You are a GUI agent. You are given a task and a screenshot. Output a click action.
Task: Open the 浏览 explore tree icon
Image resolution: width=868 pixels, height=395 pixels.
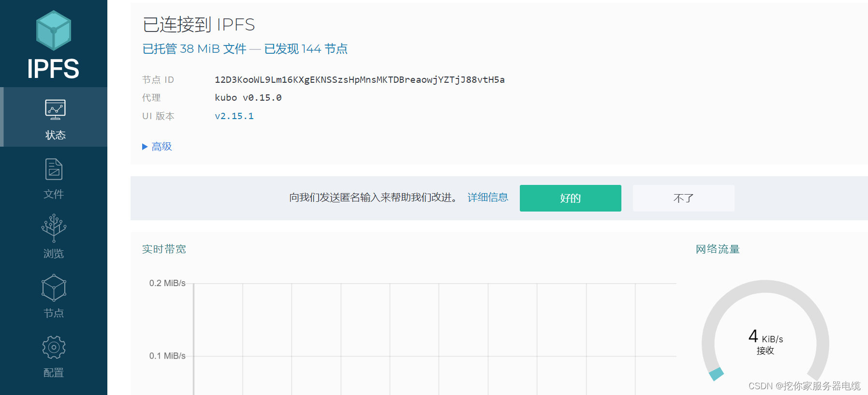point(54,228)
